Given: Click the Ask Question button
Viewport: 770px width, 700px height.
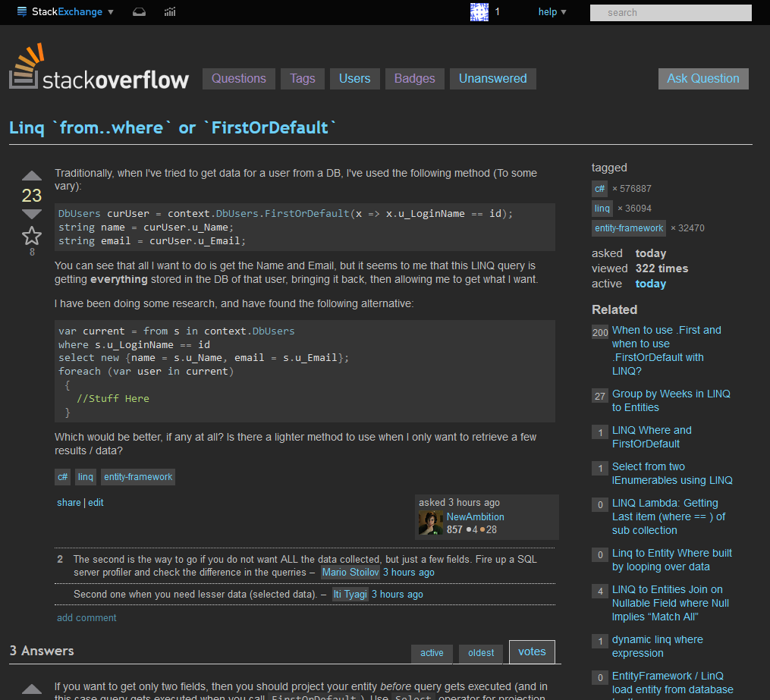Looking at the screenshot, I should pyautogui.click(x=702, y=78).
